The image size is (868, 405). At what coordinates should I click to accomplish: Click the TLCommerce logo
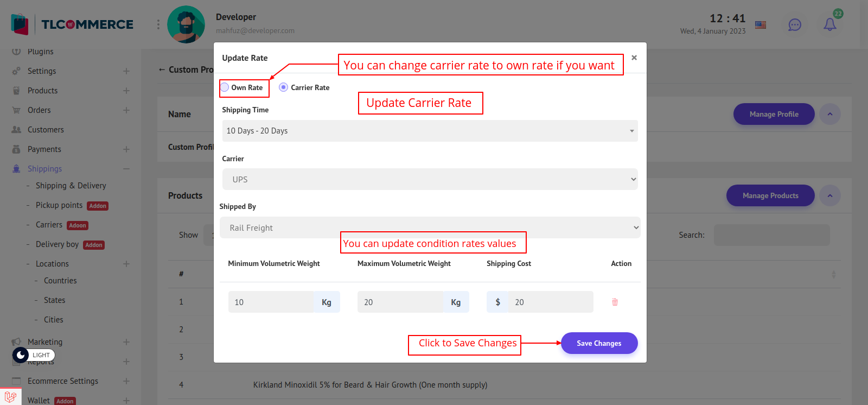click(72, 24)
